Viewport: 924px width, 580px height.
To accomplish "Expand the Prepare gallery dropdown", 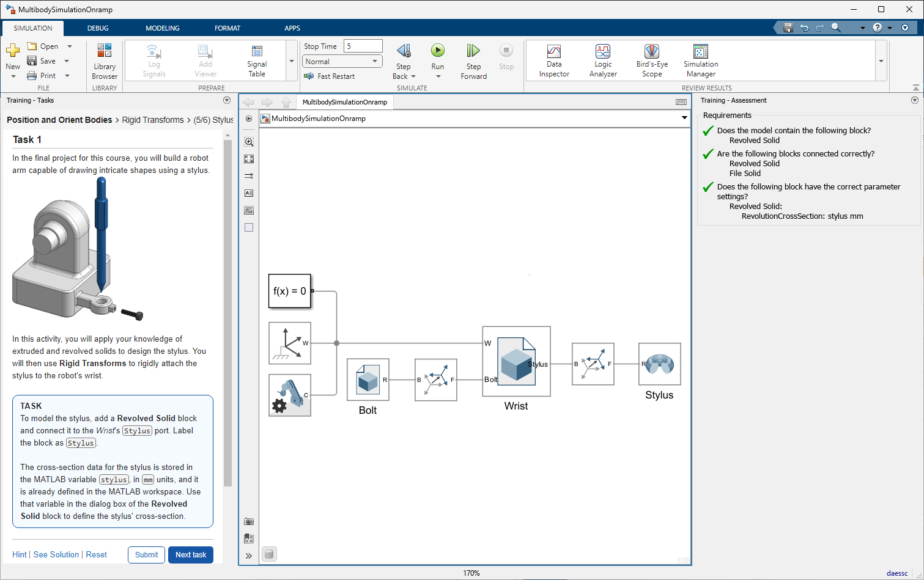I will (x=292, y=61).
